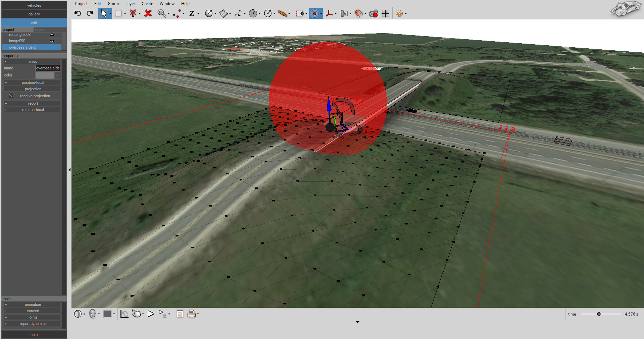Switch to the layers tab
644x339 pixels.
(x=40, y=30)
